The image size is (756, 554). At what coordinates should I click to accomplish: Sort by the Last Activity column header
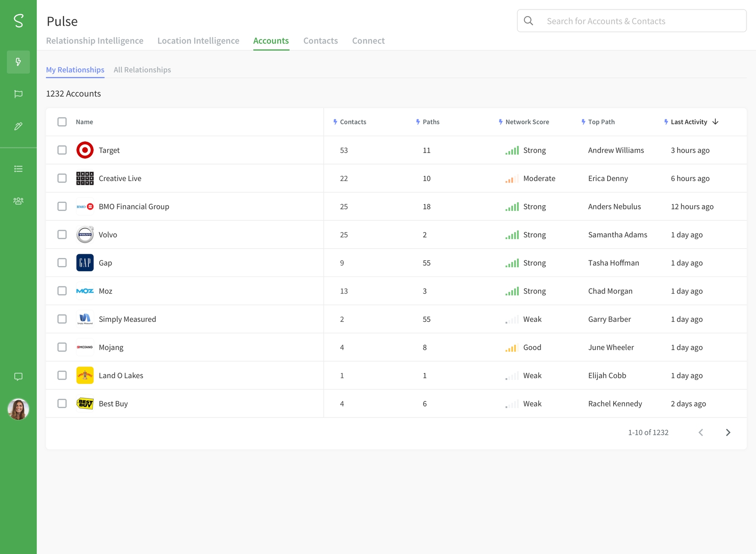691,122
